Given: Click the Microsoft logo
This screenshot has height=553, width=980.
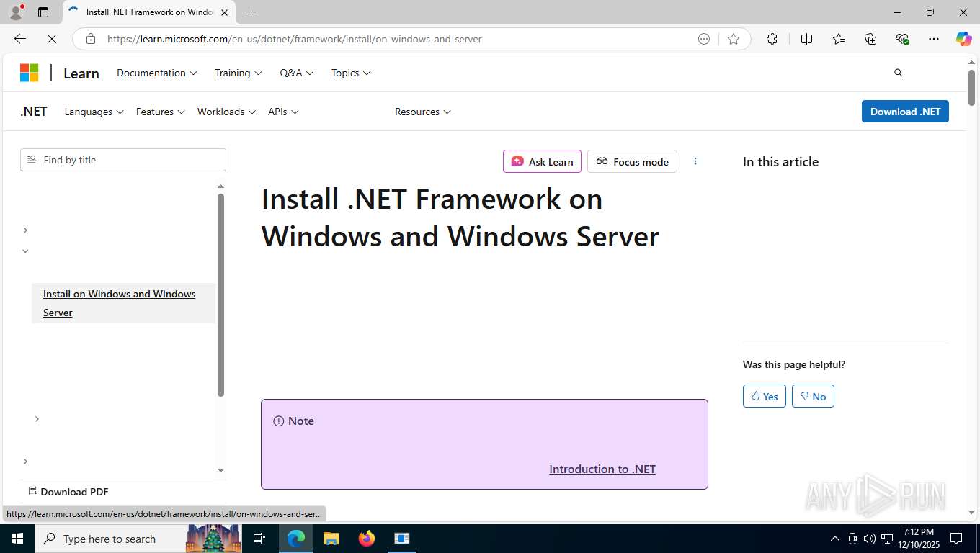Looking at the screenshot, I should (x=29, y=73).
